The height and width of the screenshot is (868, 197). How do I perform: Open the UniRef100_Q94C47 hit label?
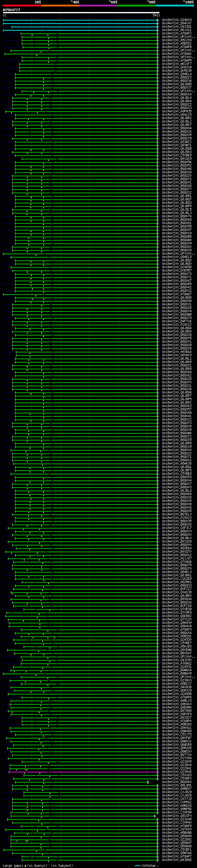(177, 23)
